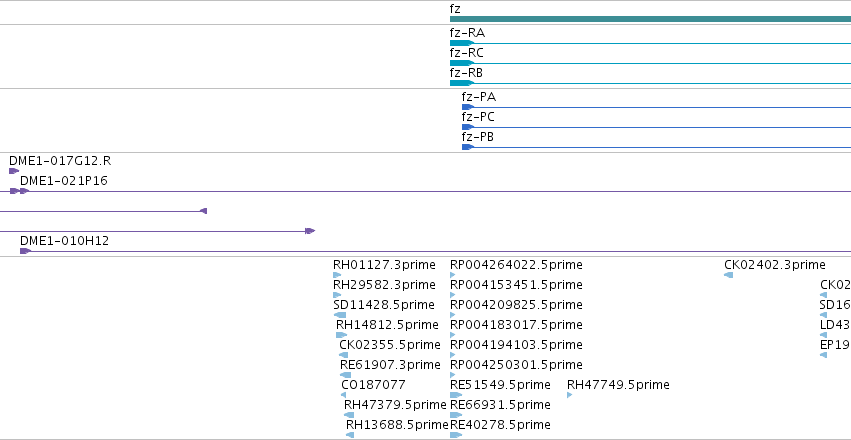Click the RE40278.5prime EST arrow glyph

[456, 435]
